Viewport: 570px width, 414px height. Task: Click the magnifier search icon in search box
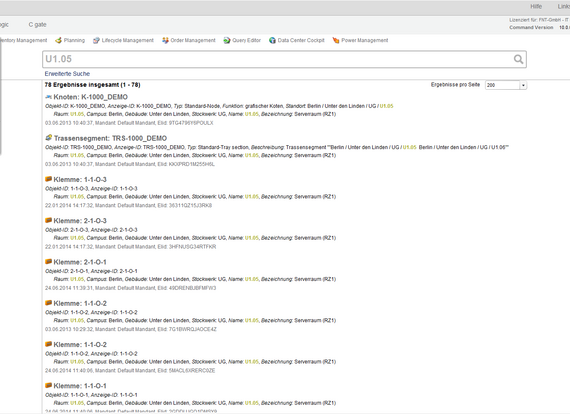(x=518, y=59)
